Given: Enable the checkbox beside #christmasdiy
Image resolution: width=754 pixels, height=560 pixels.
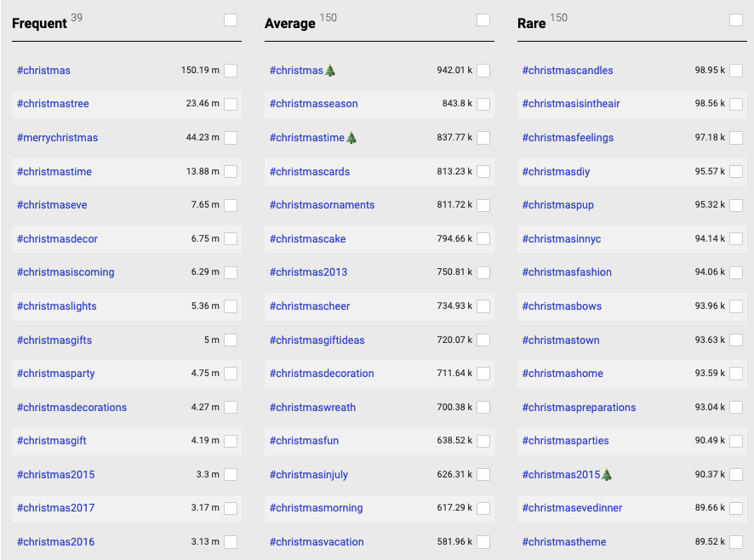Looking at the screenshot, I should click(x=736, y=172).
